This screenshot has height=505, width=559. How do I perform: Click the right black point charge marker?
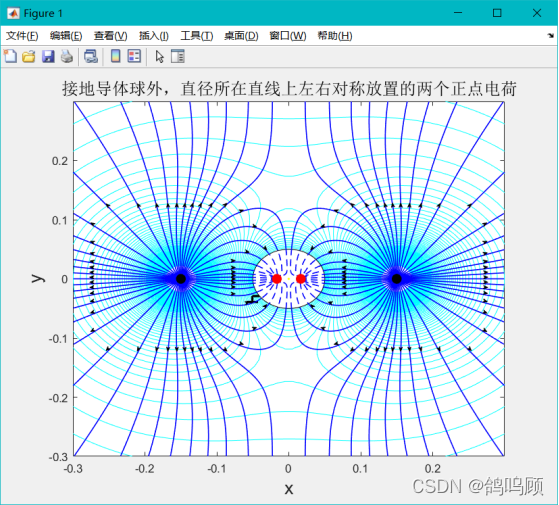(x=396, y=279)
